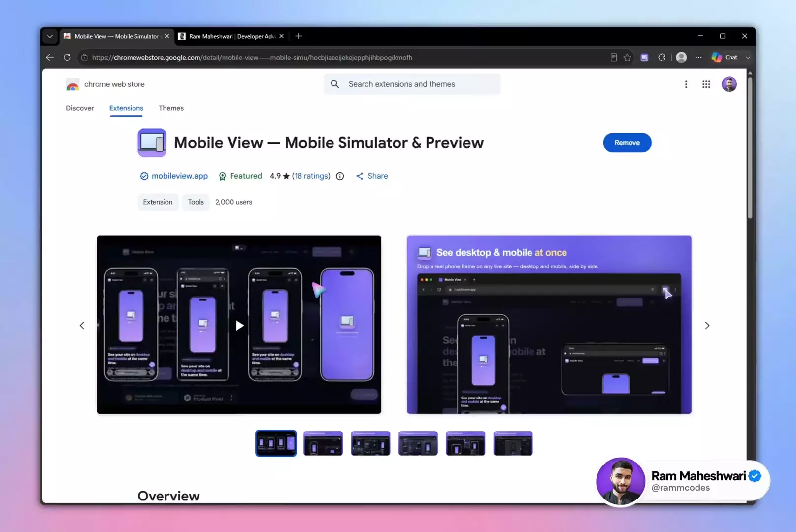Switch to the Themes tab
The image size is (796, 532).
(x=171, y=108)
